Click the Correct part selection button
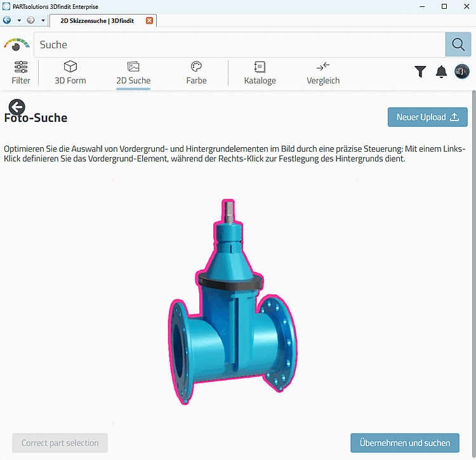The image size is (476, 460). coord(60,443)
